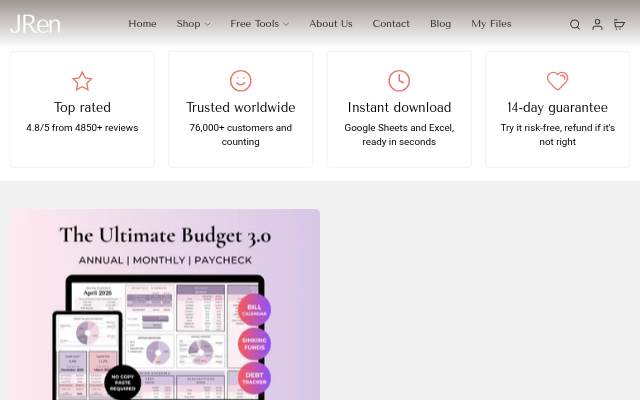Expand the Free Tools dropdown chevron
The height and width of the screenshot is (400, 640).
point(286,24)
